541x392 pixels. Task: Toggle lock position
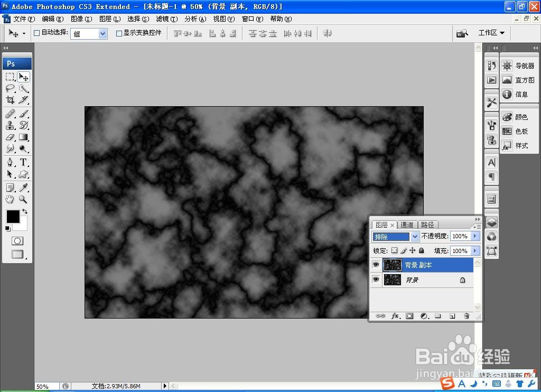click(x=412, y=250)
